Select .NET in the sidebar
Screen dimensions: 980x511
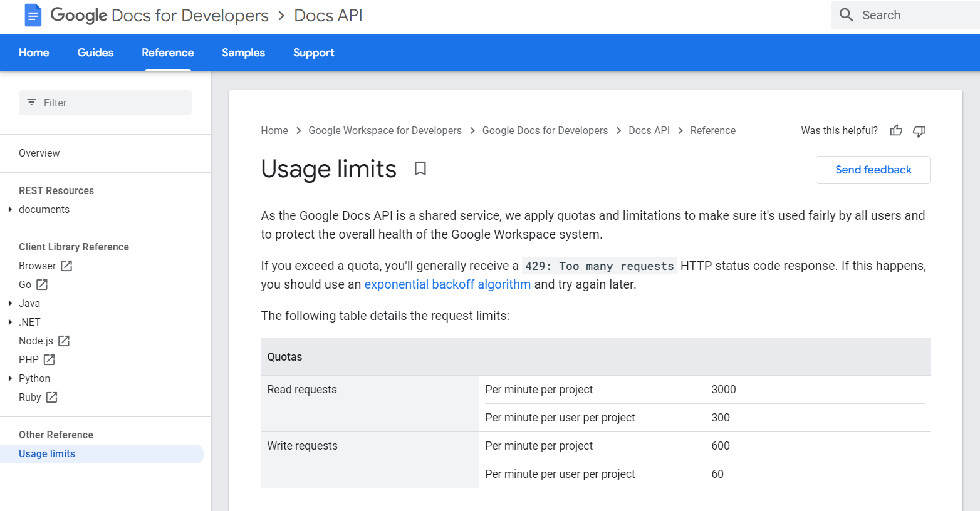click(29, 322)
